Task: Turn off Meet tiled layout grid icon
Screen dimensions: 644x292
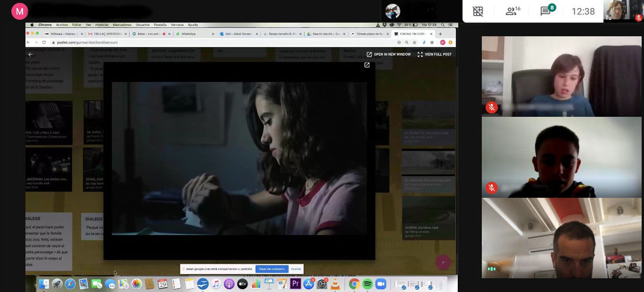Action: [x=478, y=11]
